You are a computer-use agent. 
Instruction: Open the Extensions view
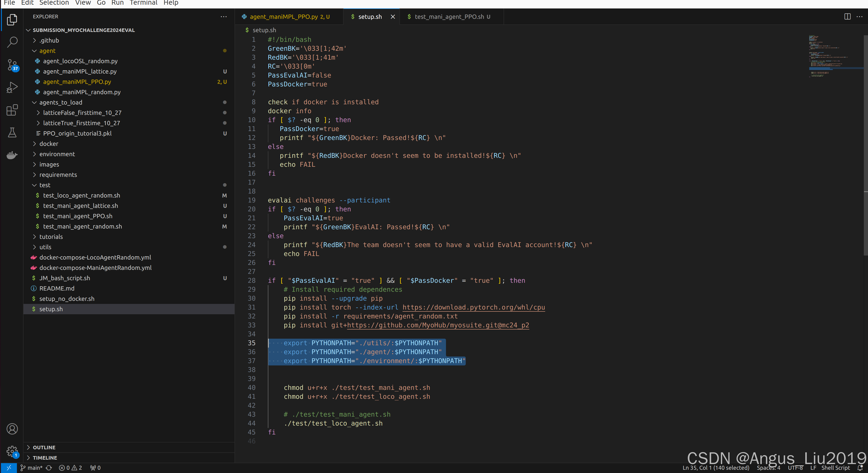click(12, 110)
